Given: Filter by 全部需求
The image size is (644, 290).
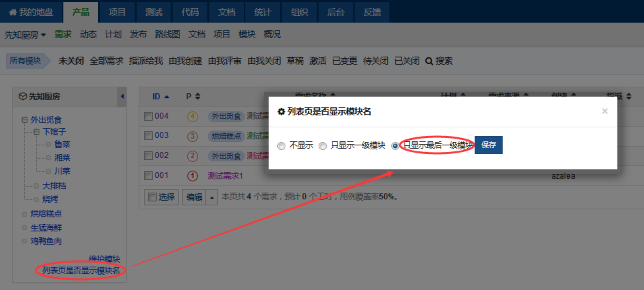Looking at the screenshot, I should (x=107, y=61).
